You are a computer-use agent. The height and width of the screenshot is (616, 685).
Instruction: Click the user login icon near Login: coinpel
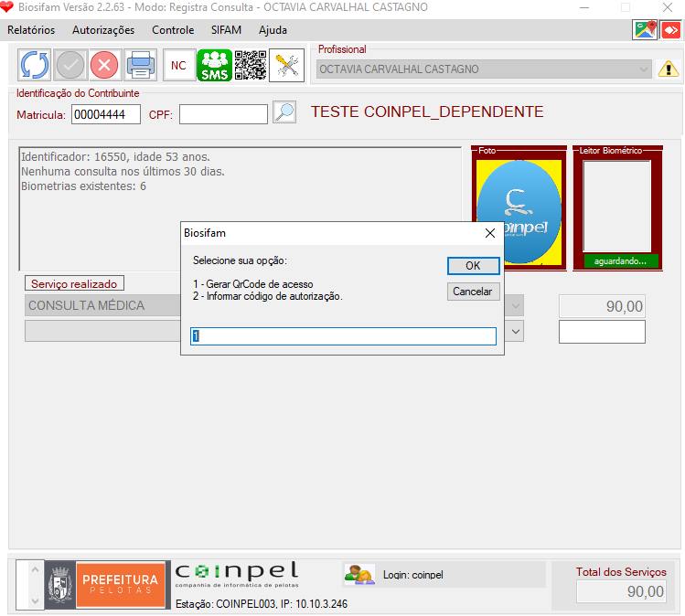[x=359, y=575]
